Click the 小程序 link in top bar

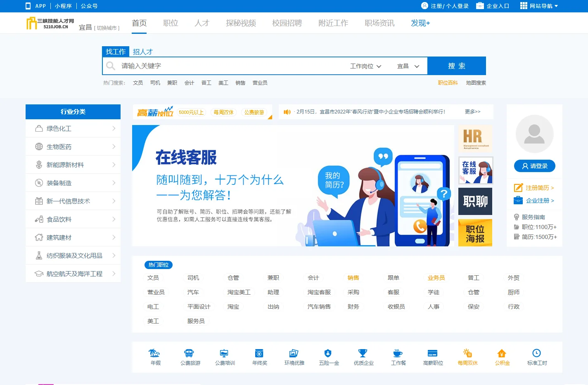click(x=63, y=6)
